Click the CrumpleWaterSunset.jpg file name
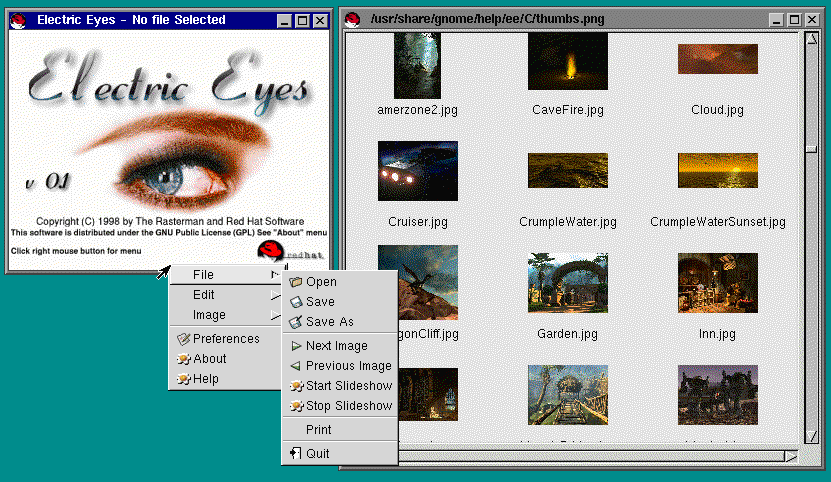The height and width of the screenshot is (482, 831). [718, 222]
